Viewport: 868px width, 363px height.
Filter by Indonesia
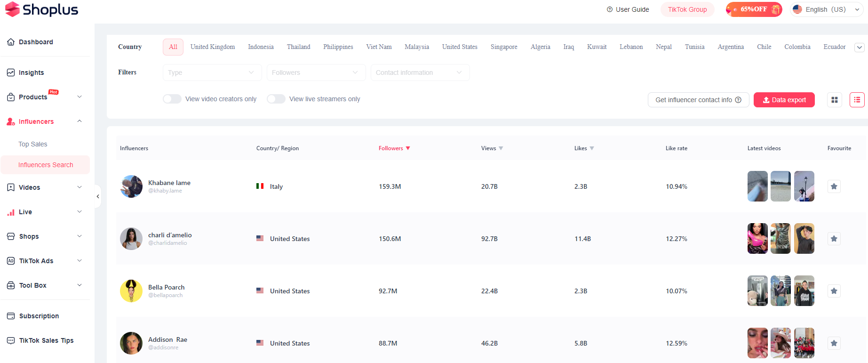[261, 47]
